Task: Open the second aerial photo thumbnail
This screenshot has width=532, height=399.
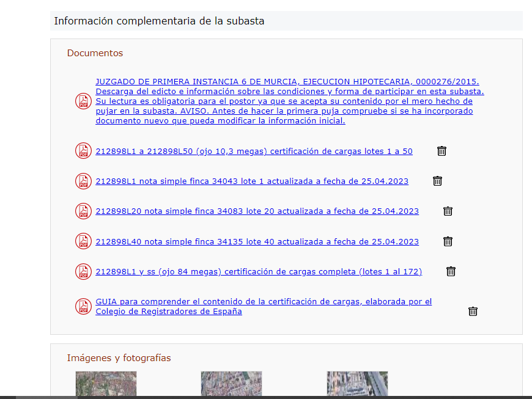Action: [x=231, y=383]
